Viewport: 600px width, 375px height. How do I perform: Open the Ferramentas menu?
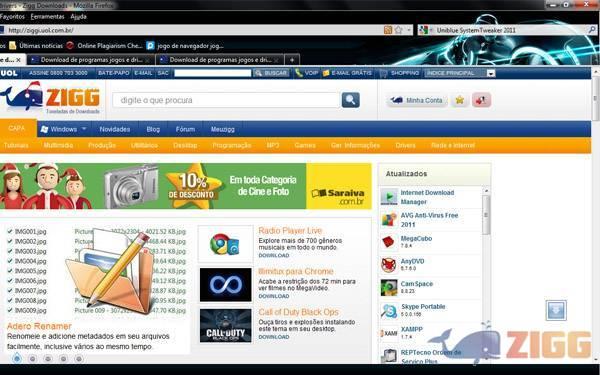[47, 16]
